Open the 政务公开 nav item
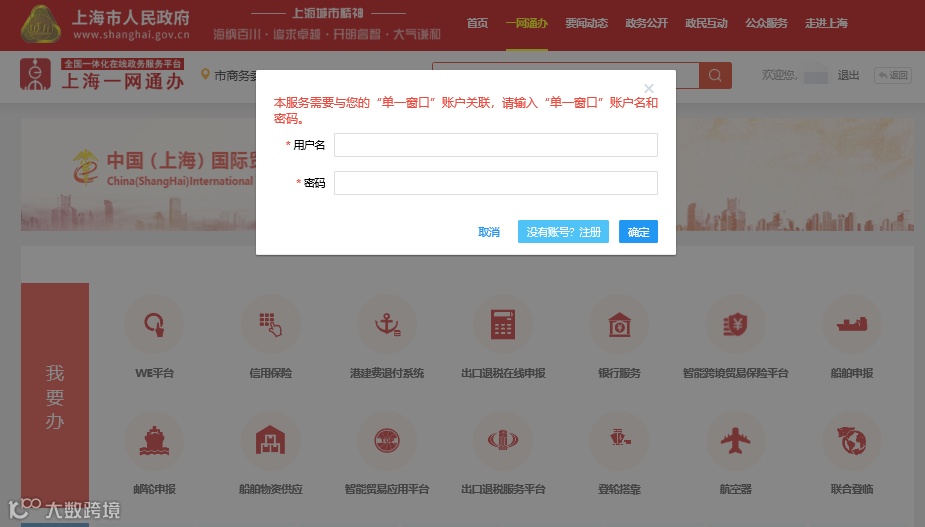 tap(647, 23)
